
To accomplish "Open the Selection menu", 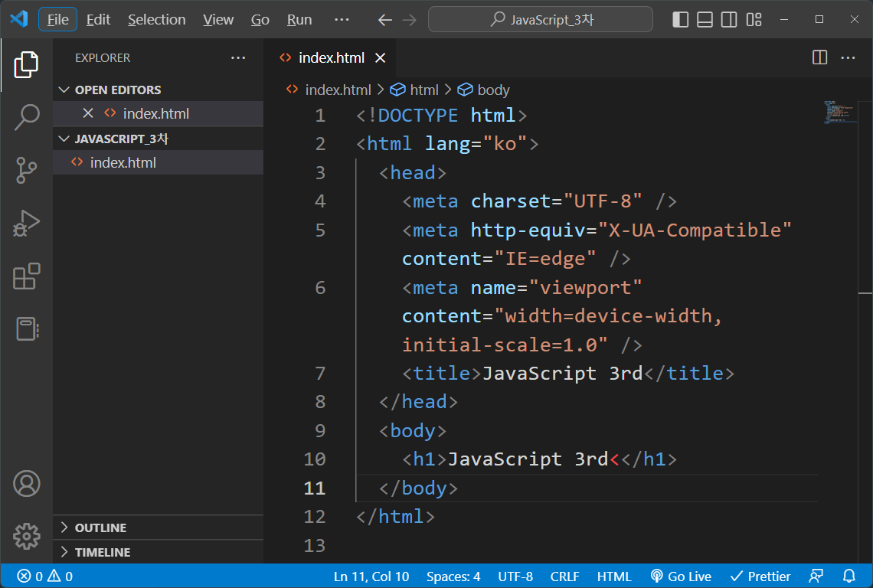I will tap(156, 19).
